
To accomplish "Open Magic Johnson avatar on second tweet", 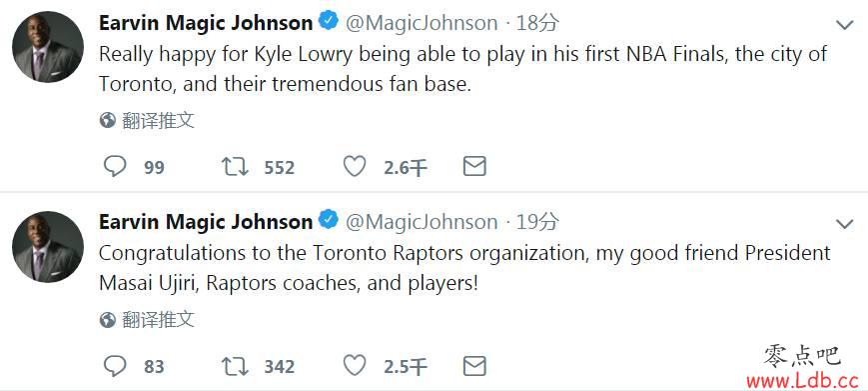I will click(48, 246).
